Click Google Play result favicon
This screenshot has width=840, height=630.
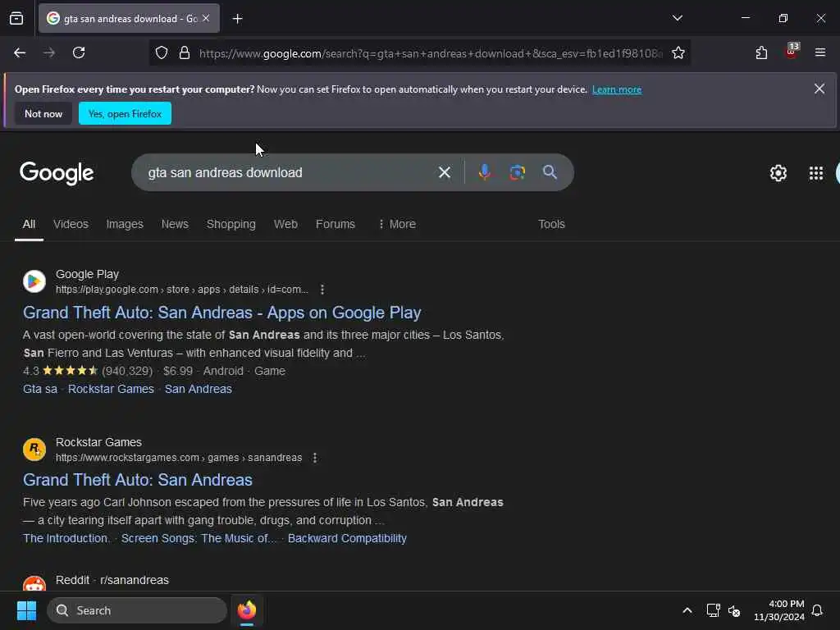[34, 281]
